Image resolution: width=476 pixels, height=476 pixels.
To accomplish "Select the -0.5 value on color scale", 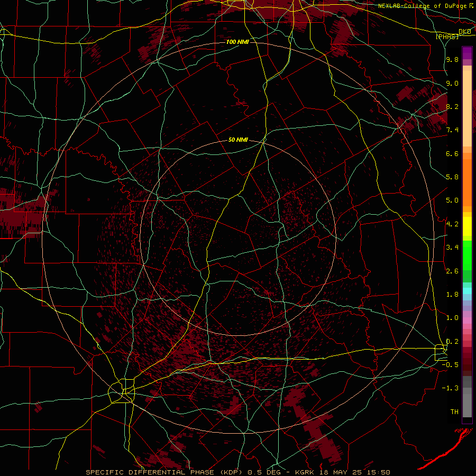I will pos(450,365).
